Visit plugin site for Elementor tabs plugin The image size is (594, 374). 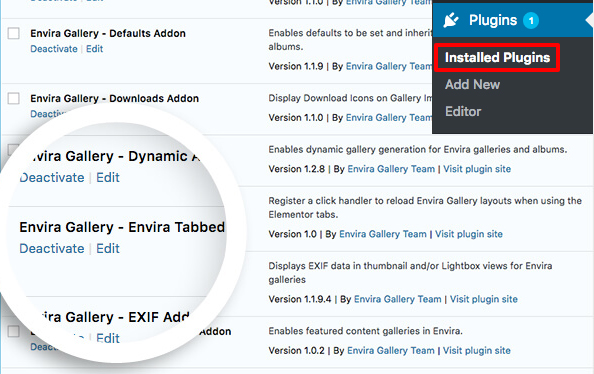coord(469,234)
